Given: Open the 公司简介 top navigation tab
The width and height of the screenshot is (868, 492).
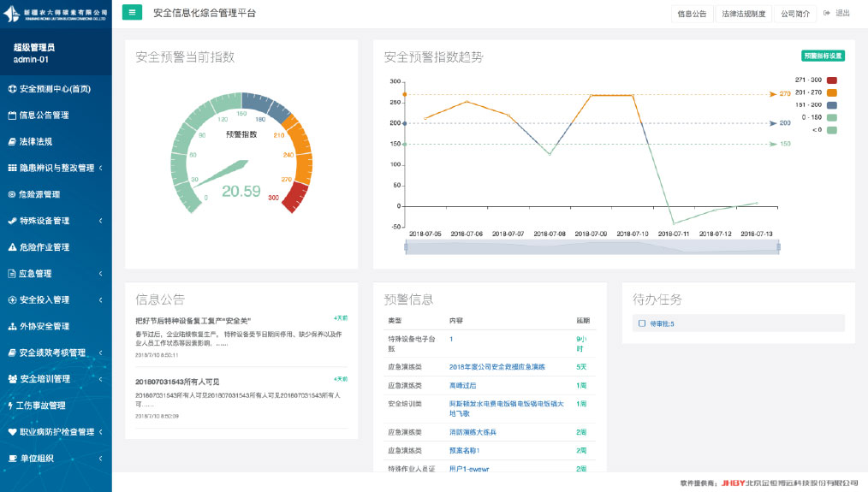Looking at the screenshot, I should coord(795,14).
